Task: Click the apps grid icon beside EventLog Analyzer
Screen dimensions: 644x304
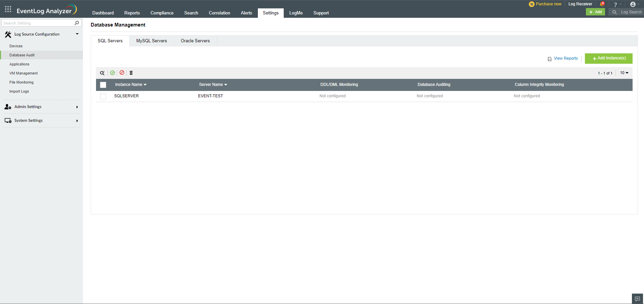Action: click(7, 9)
